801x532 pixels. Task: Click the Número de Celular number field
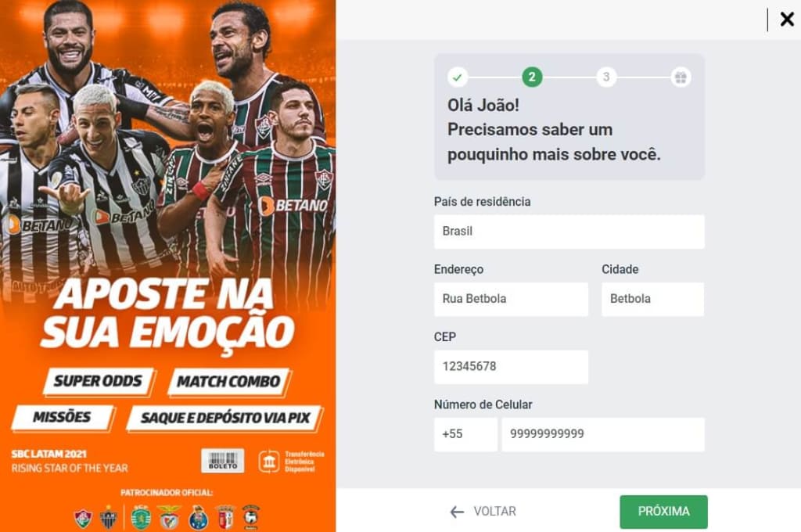(603, 434)
